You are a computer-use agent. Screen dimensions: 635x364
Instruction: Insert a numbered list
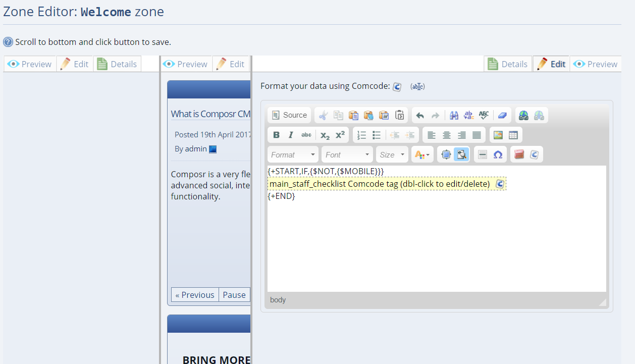pos(361,135)
